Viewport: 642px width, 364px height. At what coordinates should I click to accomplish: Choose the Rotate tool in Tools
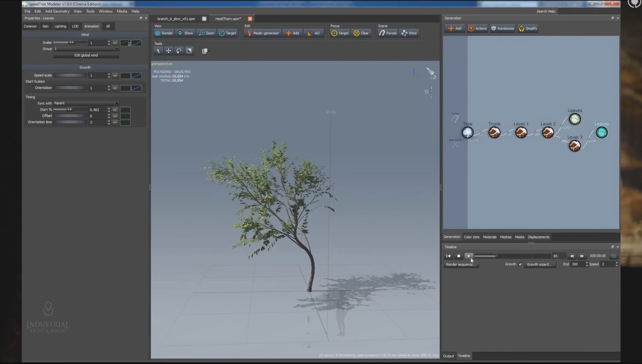(x=179, y=51)
